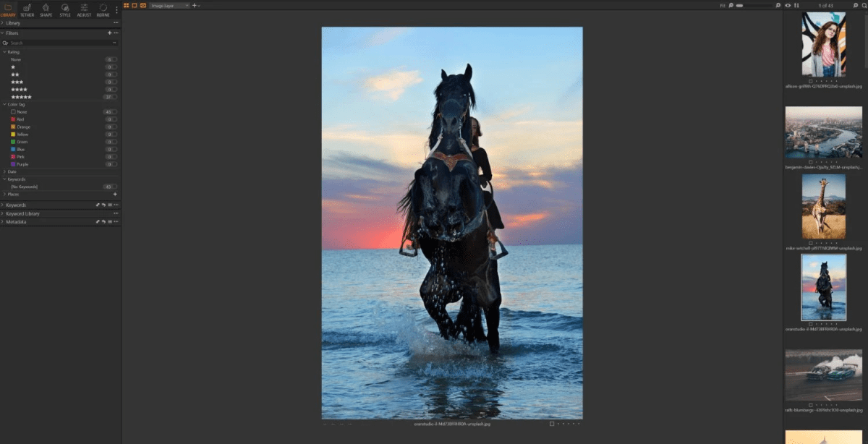
Task: Open the Refine tool tab icon
Action: [103, 9]
